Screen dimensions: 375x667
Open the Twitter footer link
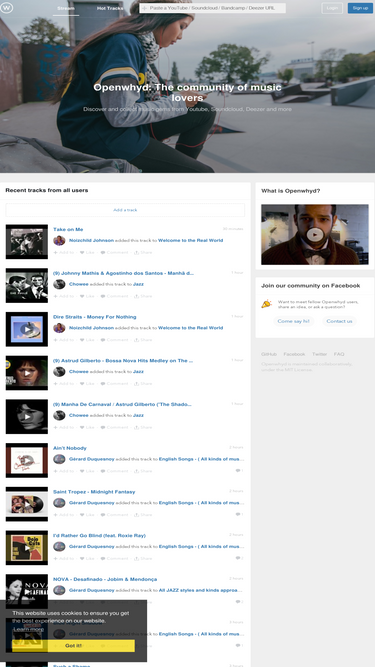319,354
